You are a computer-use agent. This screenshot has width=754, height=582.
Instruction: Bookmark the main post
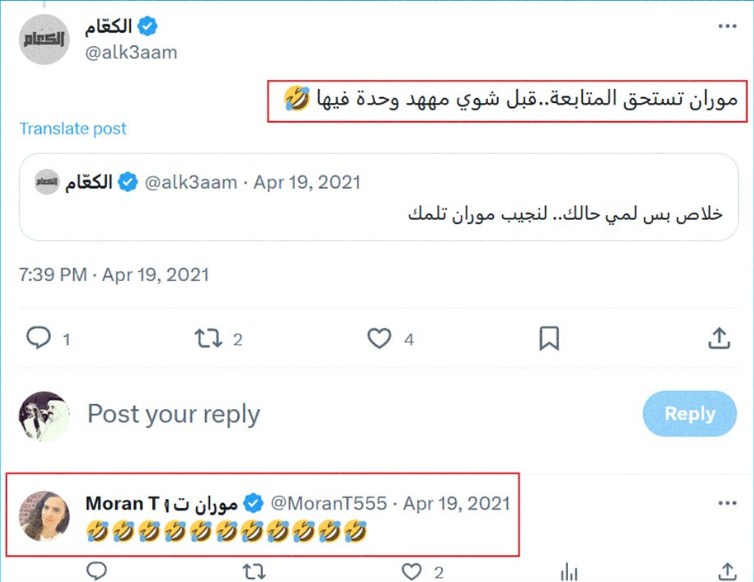[549, 339]
